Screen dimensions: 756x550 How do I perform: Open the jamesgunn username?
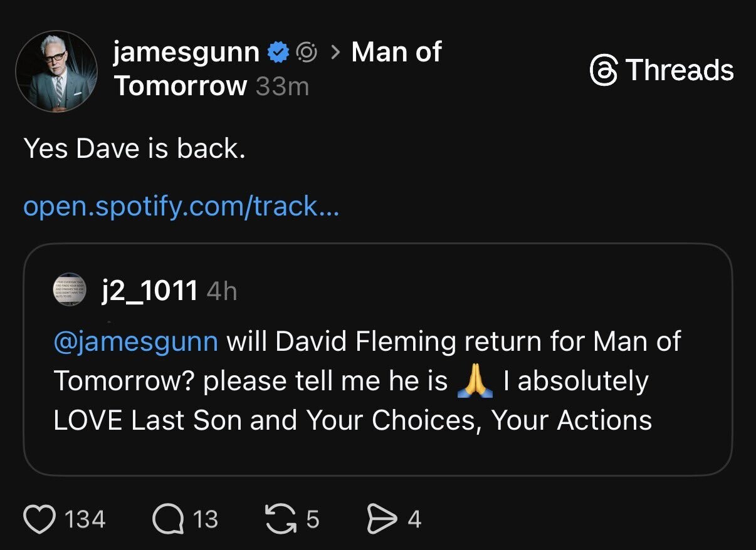click(186, 53)
